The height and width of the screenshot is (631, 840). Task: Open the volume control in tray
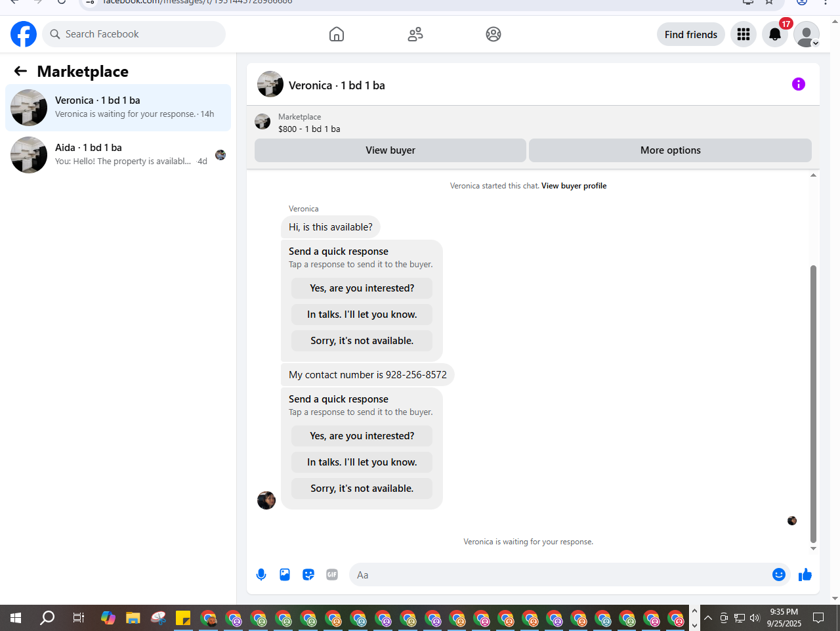point(755,618)
